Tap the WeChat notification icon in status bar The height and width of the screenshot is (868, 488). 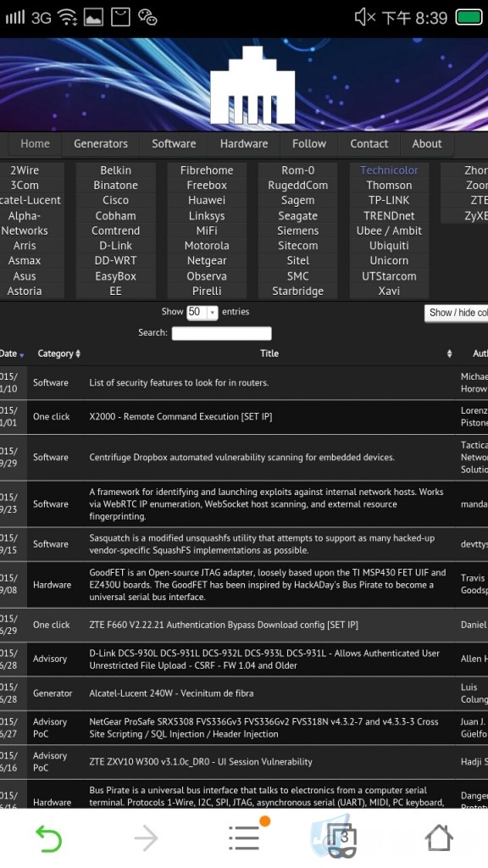(x=147, y=18)
